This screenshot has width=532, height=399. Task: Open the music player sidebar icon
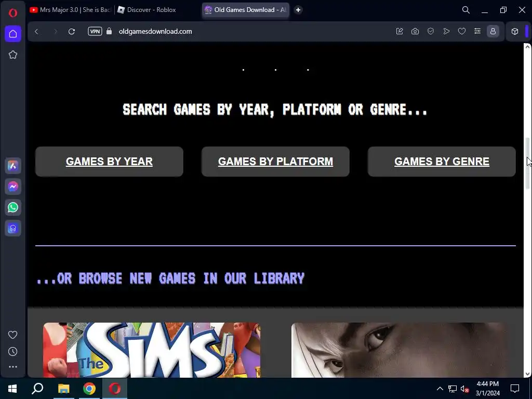coord(13,229)
